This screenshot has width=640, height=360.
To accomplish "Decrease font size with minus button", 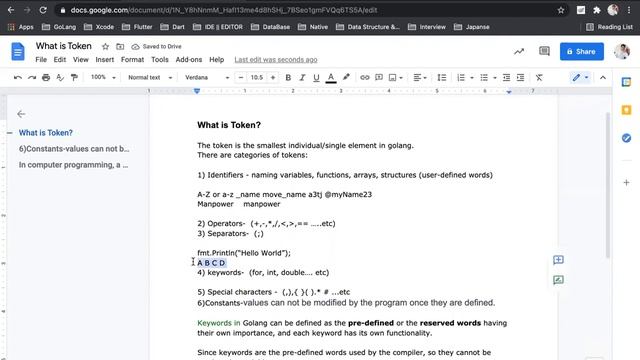I will (241, 78).
